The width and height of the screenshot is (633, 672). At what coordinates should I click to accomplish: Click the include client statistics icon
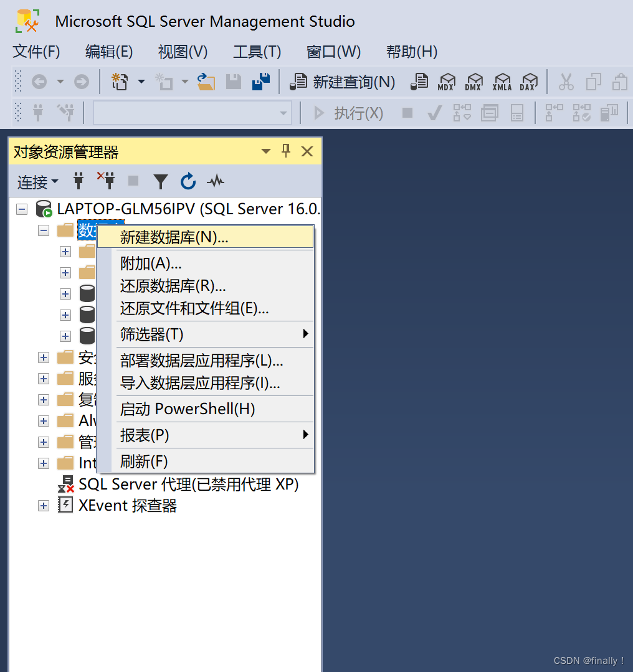[x=609, y=113]
